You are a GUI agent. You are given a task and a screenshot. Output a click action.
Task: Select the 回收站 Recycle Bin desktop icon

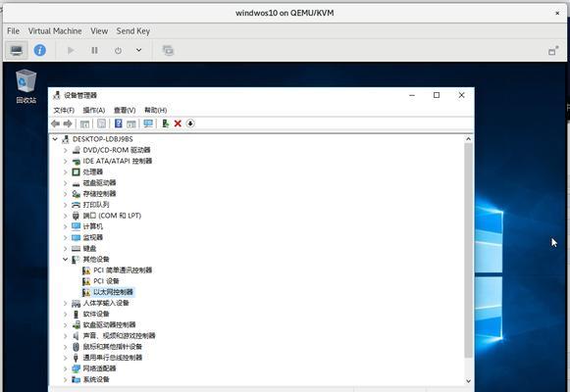[26, 86]
